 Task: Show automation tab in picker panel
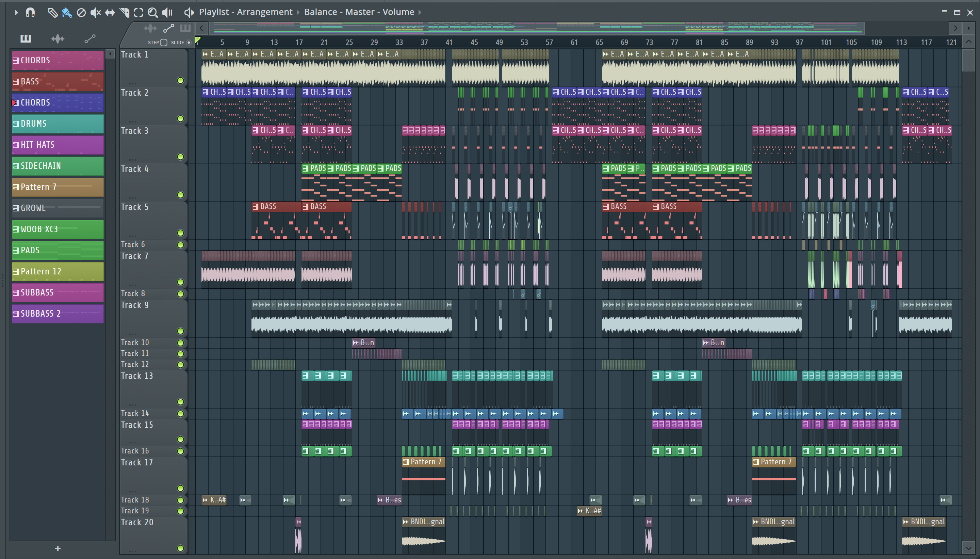click(90, 38)
